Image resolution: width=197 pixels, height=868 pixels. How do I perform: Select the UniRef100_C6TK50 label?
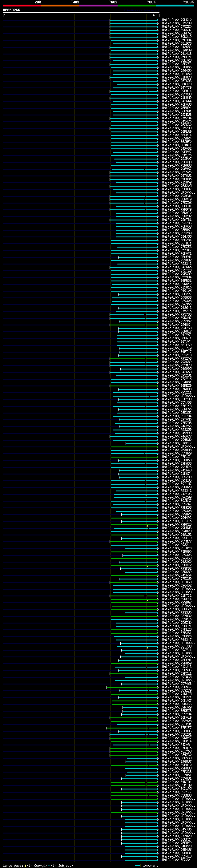[177, 74]
